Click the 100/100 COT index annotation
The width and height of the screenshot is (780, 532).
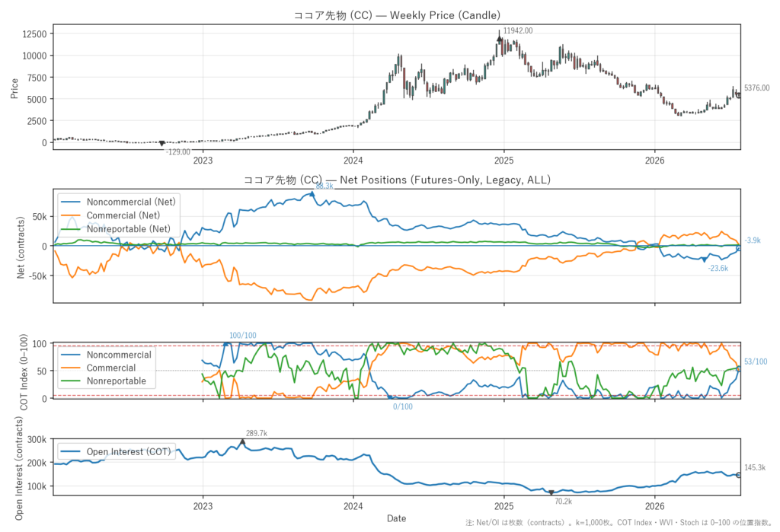[x=243, y=336]
